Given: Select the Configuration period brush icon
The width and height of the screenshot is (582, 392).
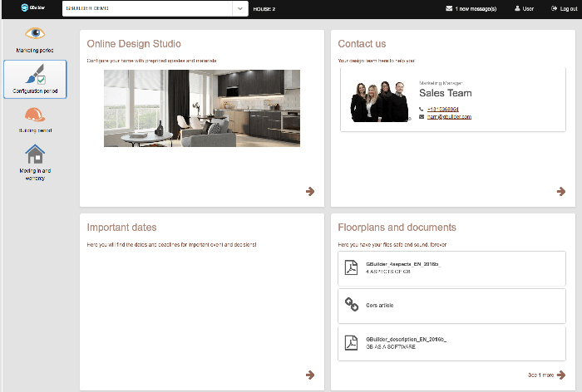Looking at the screenshot, I should click(35, 74).
